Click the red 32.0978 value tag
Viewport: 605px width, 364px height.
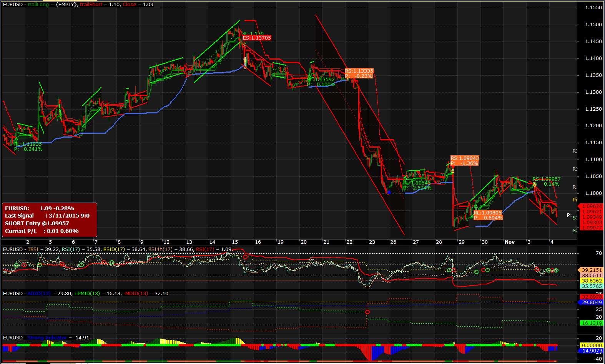592,297
